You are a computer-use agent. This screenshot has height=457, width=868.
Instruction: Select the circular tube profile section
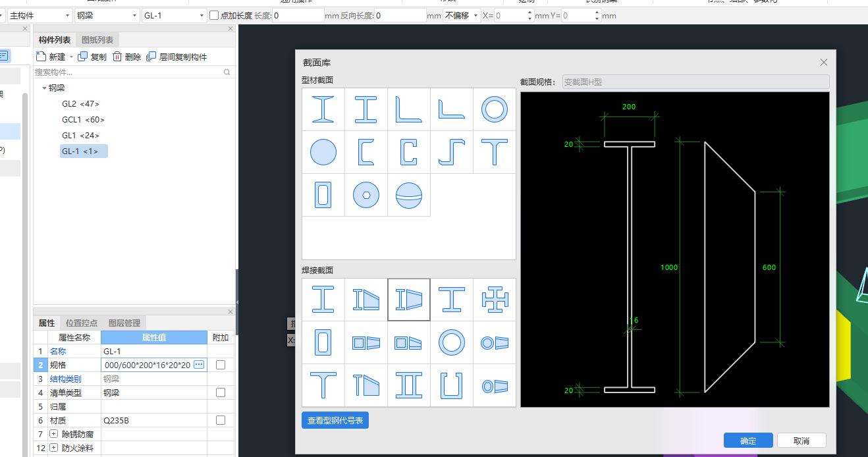click(495, 109)
